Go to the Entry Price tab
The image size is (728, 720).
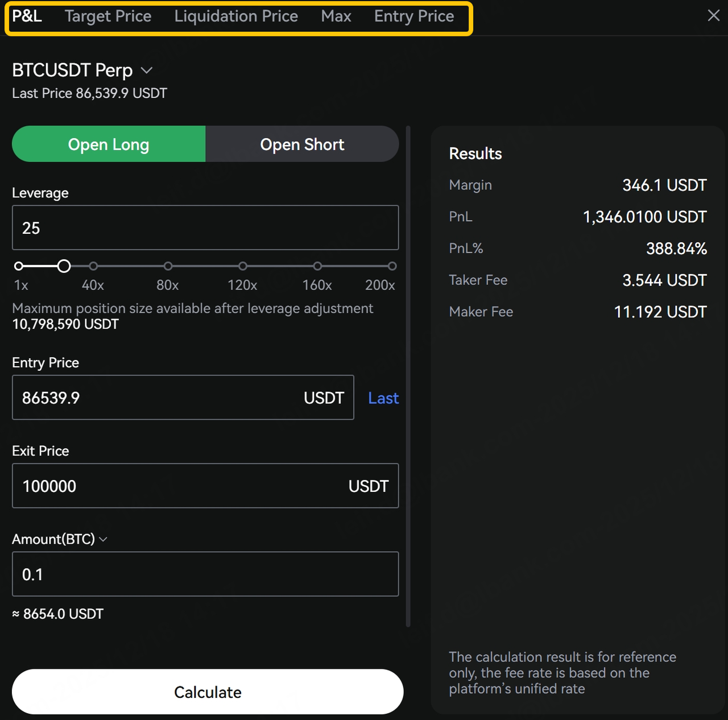414,16
